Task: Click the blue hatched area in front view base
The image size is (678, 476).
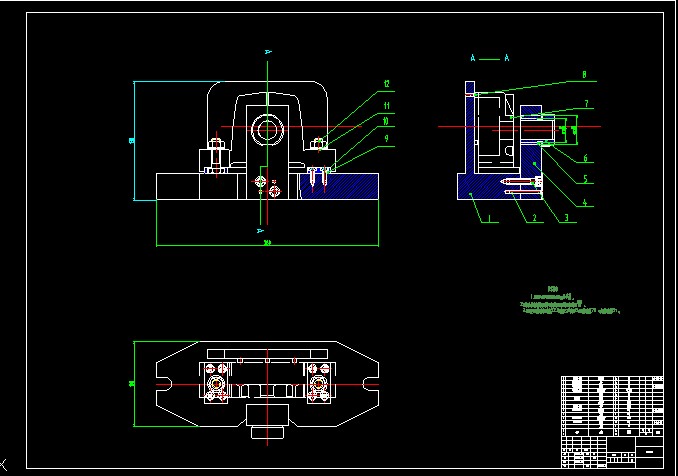Action: point(345,187)
